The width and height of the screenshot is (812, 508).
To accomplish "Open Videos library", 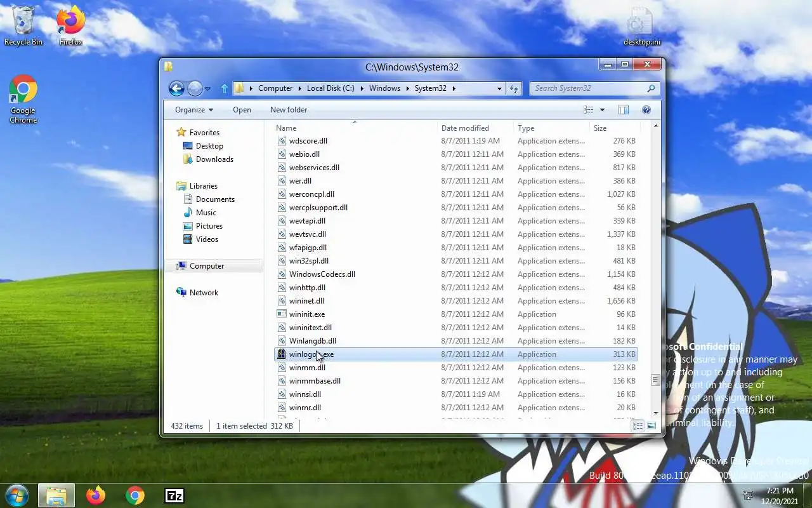I will [x=207, y=239].
